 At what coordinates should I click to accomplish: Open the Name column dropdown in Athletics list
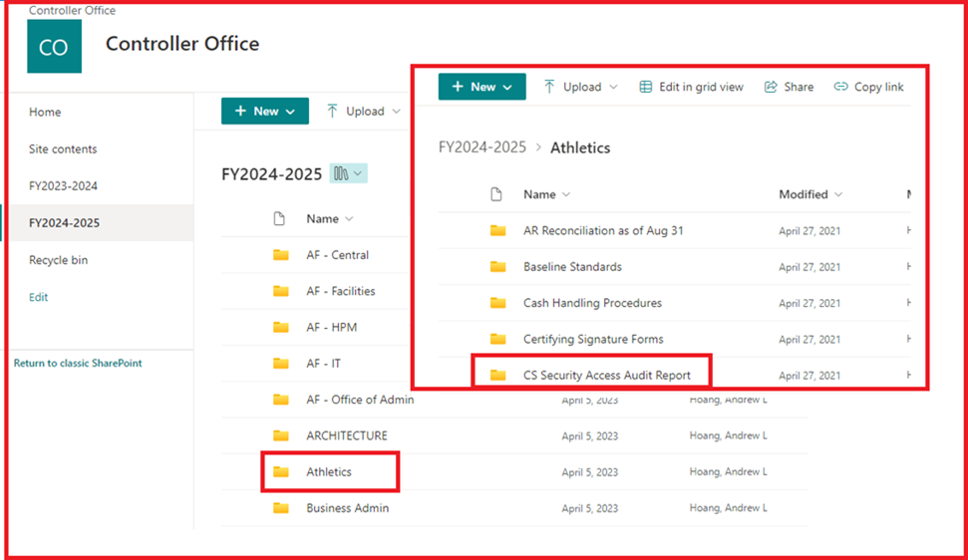(566, 194)
